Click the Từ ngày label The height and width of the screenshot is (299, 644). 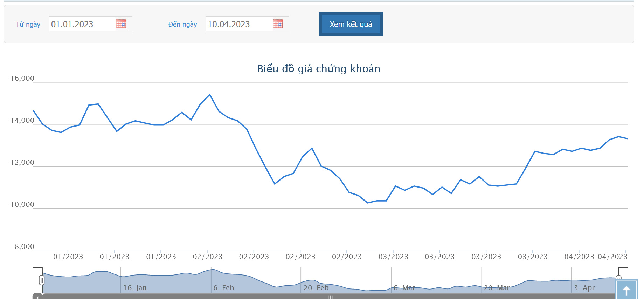point(28,24)
